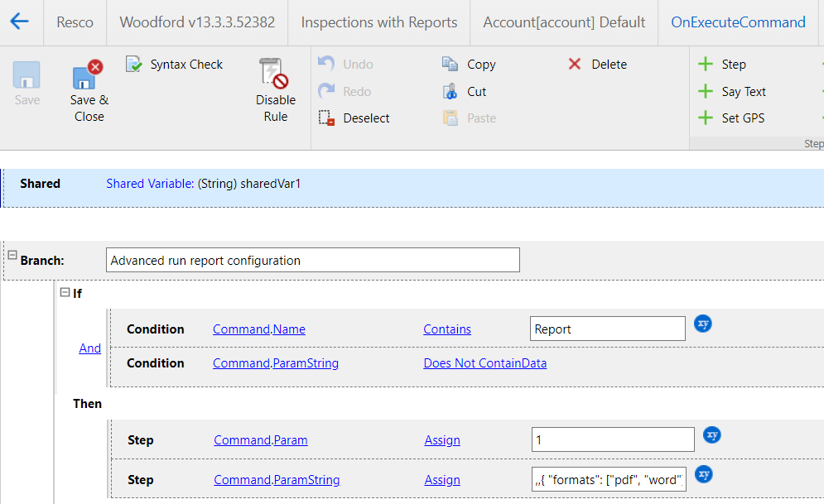Change Assign operator for Command.ParamString step
The width and height of the screenshot is (824, 504).
click(x=442, y=480)
